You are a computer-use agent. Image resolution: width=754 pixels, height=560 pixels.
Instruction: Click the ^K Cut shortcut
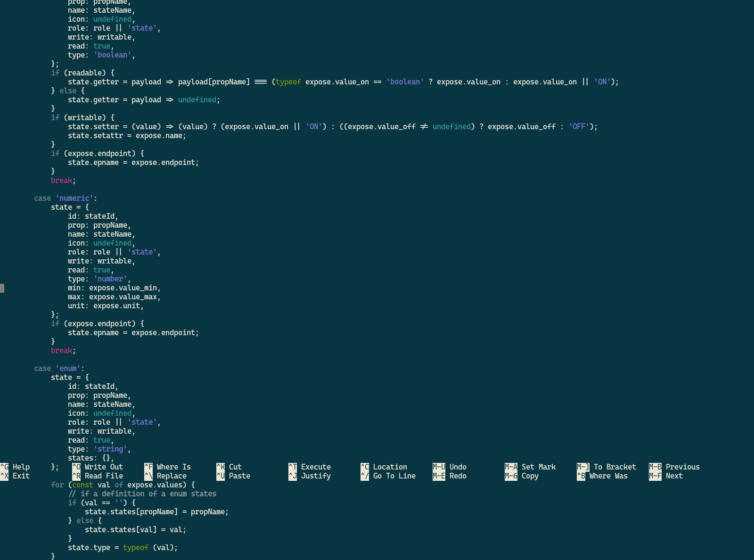229,467
